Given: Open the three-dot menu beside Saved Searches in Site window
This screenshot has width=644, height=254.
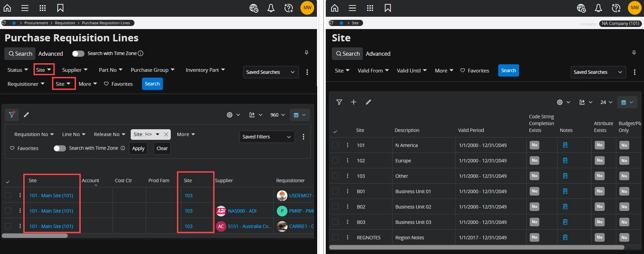Looking at the screenshot, I should point(635,72).
